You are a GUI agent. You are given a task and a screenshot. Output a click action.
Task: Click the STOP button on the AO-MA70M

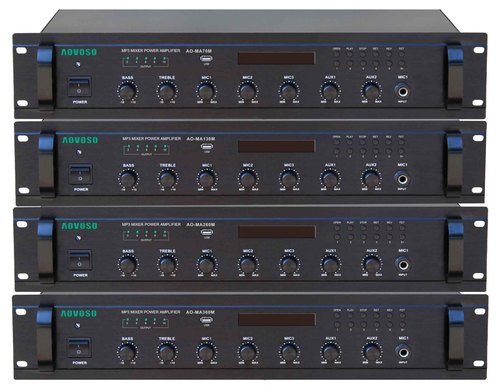(x=362, y=54)
